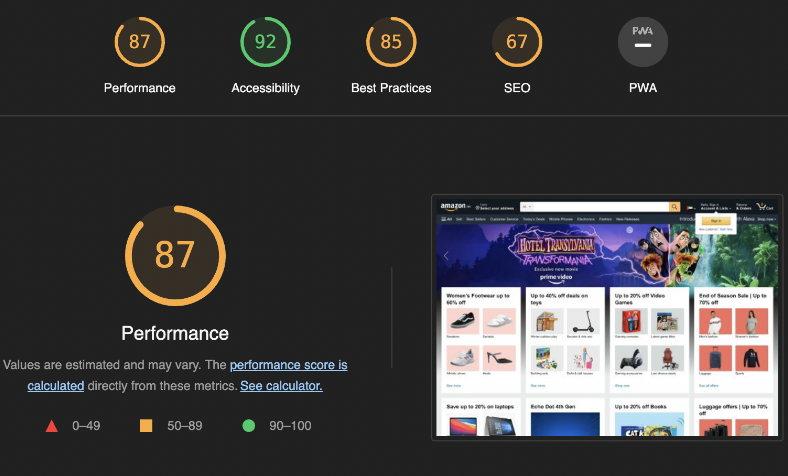Image resolution: width=788 pixels, height=476 pixels.
Task: Open the PWA category label
Action: (643, 88)
